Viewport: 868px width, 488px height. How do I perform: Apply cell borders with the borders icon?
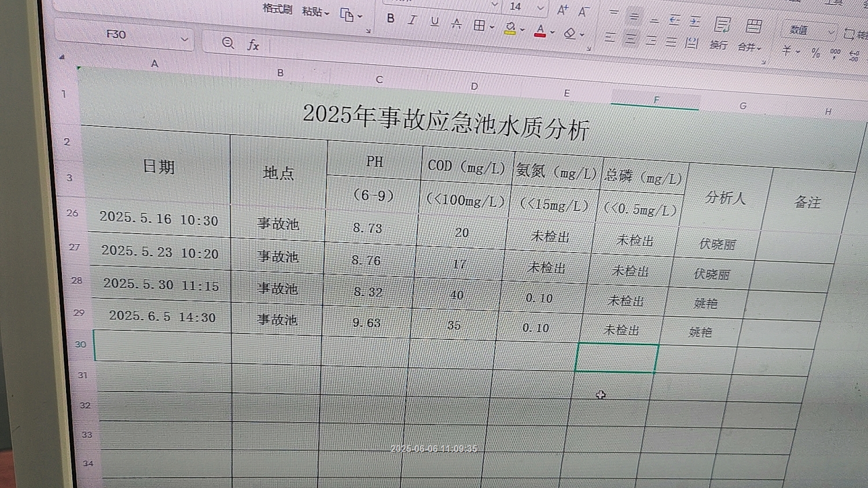point(479,25)
